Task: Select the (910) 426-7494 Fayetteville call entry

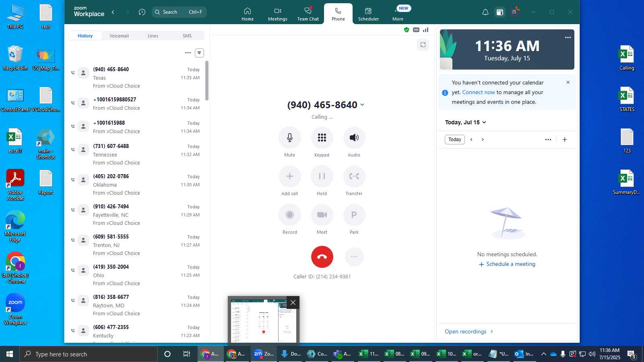Action: (x=137, y=215)
